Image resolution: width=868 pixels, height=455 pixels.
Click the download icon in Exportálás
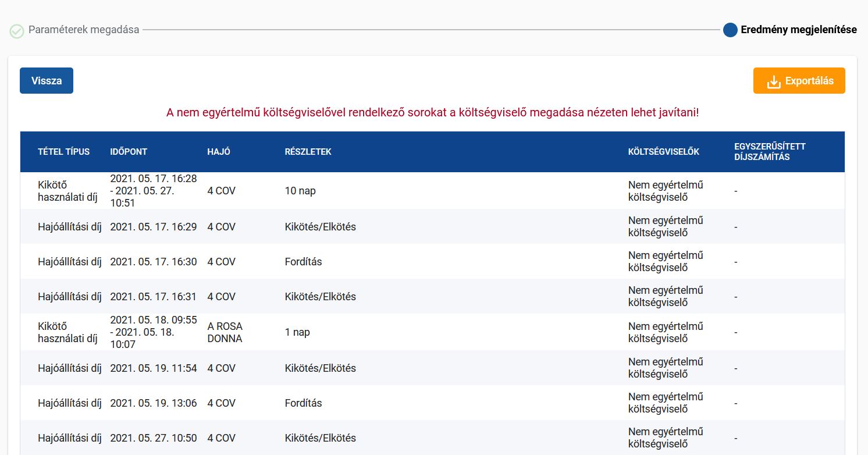click(773, 81)
